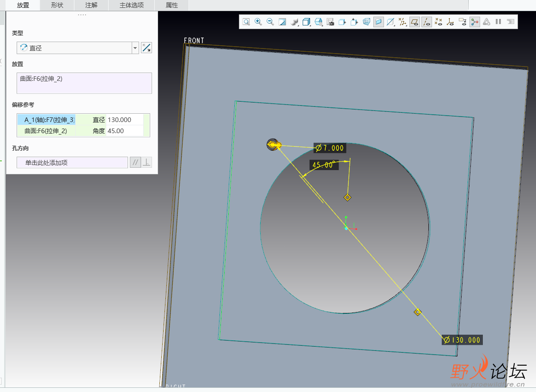Image resolution: width=536 pixels, height=392 pixels.
Task: Click the 角度 label in offset references
Action: [99, 131]
